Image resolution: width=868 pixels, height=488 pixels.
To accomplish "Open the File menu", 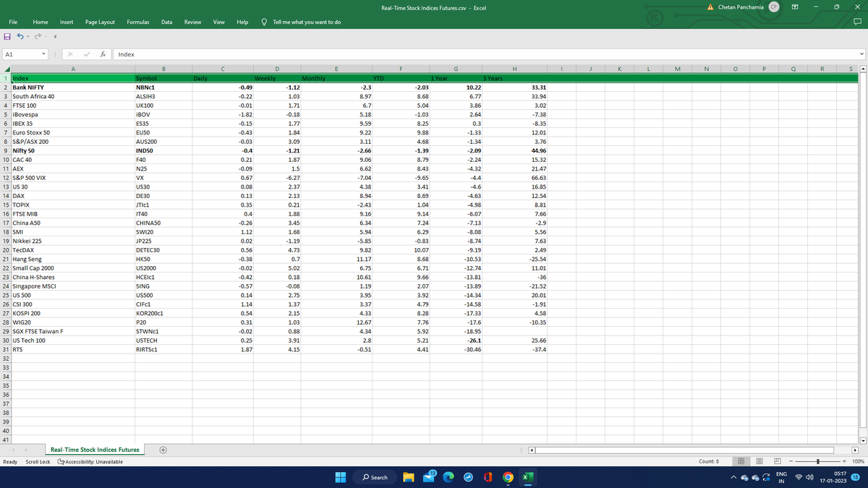I will point(13,22).
